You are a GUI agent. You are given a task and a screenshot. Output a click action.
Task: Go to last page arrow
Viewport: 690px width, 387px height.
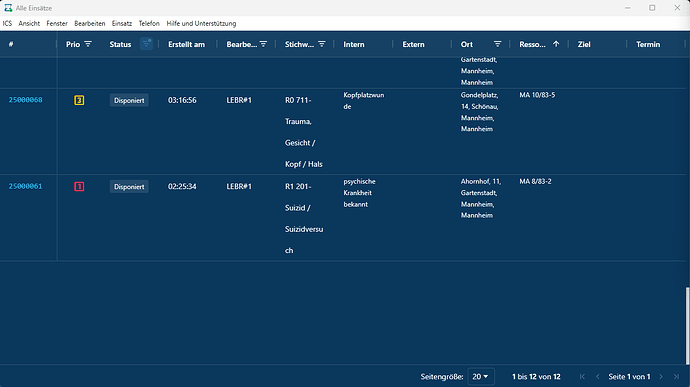click(676, 376)
